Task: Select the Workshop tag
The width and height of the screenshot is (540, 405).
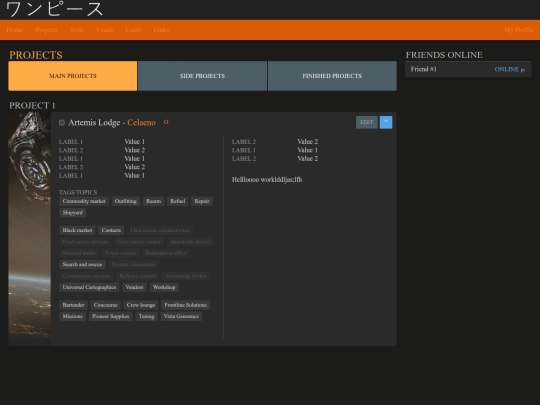Action: click(x=164, y=287)
